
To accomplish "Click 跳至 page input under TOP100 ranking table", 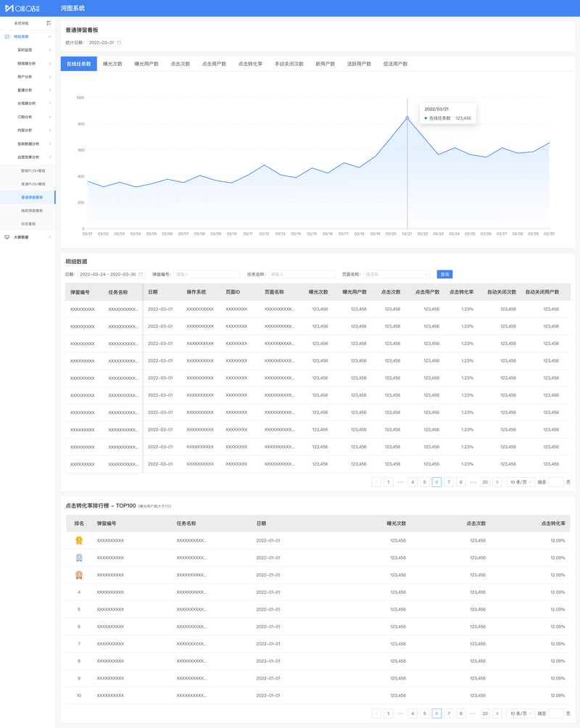I will pos(556,713).
